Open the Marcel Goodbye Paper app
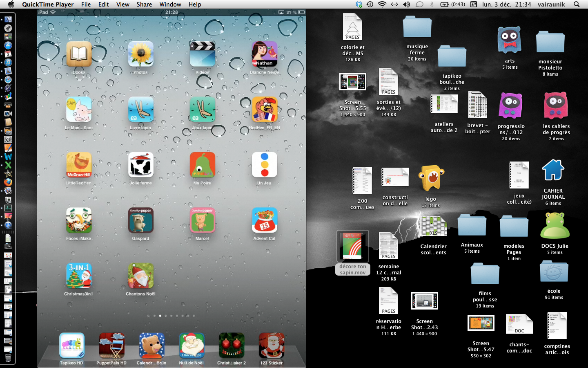This screenshot has height=368, width=588. point(202,220)
